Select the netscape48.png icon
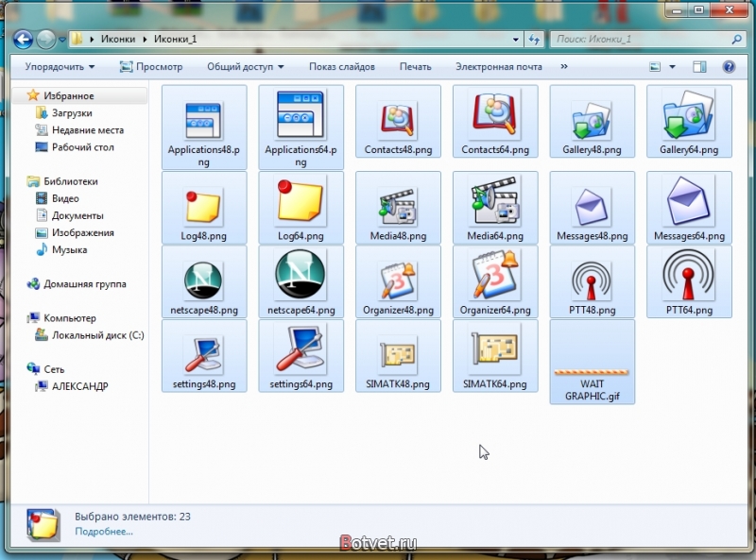756x560 pixels. pyautogui.click(x=203, y=281)
